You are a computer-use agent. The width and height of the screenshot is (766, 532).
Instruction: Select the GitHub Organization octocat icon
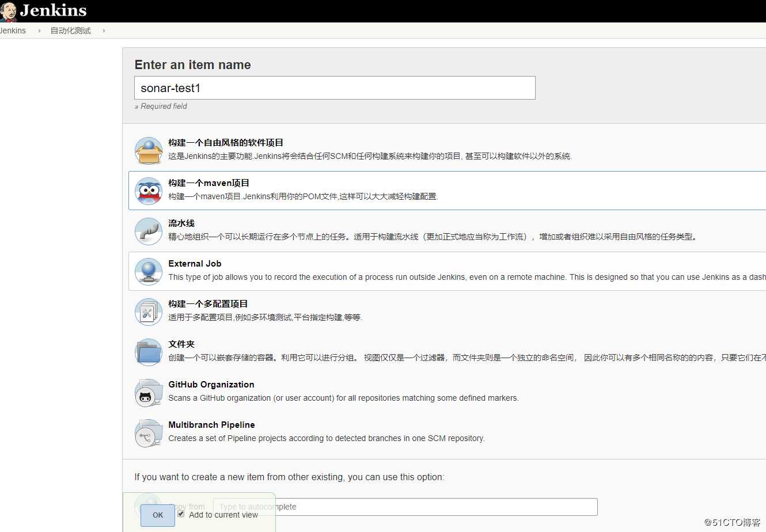[149, 393]
